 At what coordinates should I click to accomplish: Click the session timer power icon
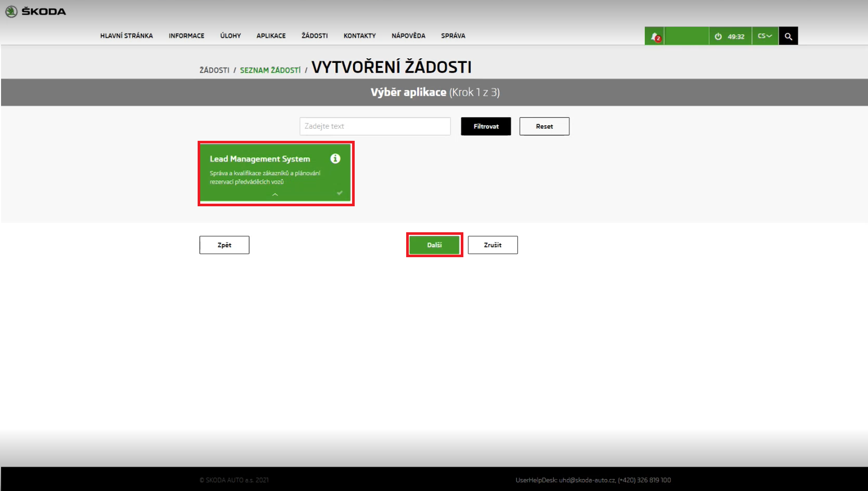coord(718,36)
